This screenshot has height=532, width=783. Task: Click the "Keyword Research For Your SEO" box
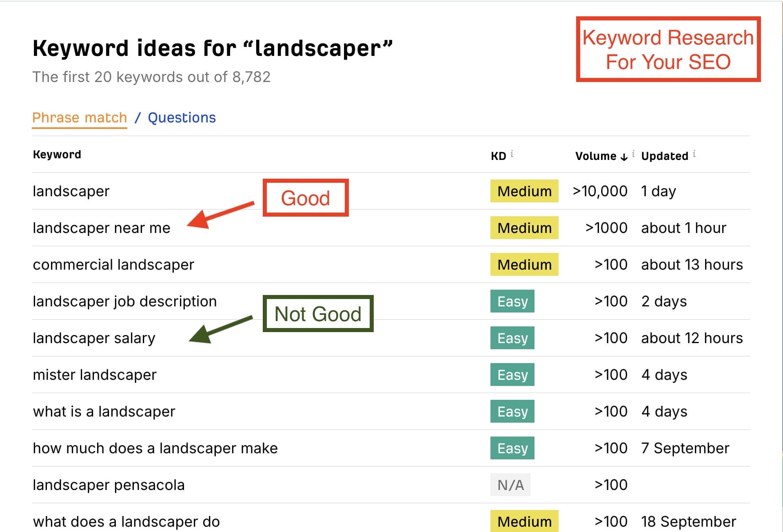point(668,49)
